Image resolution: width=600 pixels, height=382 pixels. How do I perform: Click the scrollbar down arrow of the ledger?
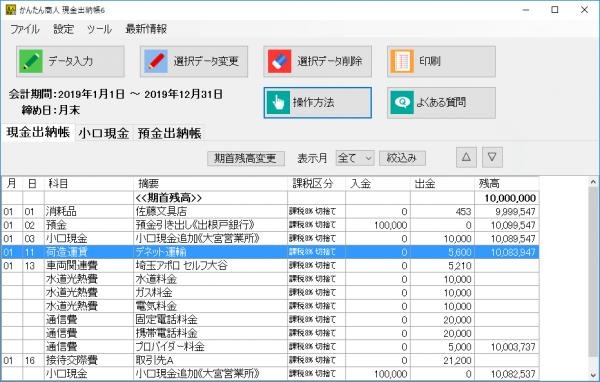593,375
